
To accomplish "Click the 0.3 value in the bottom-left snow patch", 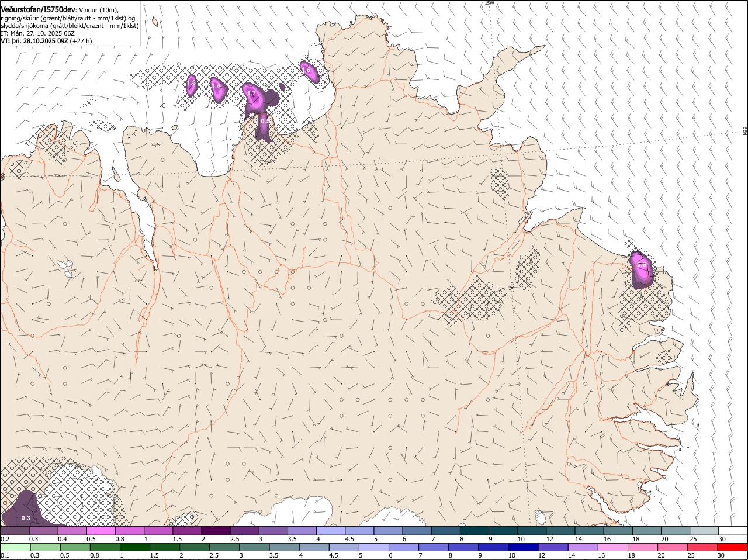I will (25, 518).
